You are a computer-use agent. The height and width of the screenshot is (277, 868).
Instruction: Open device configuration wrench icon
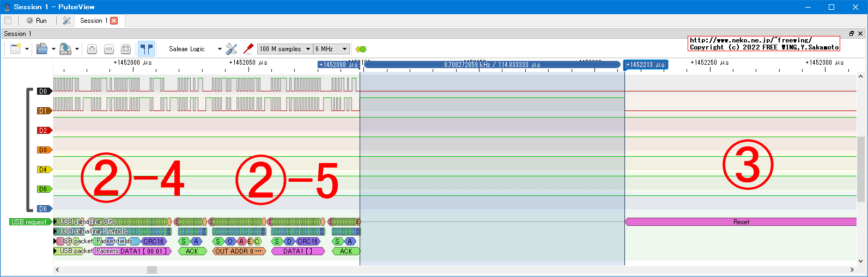tap(232, 49)
